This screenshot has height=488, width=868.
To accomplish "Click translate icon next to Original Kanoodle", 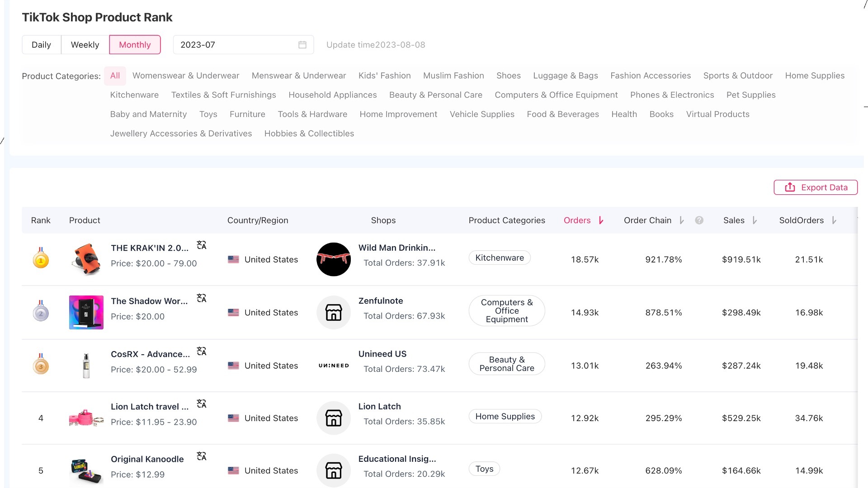I will point(202,456).
